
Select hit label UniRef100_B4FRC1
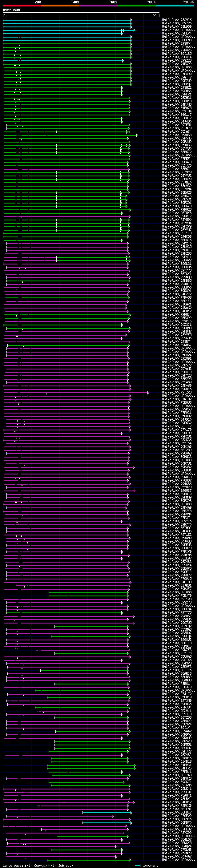click(x=177, y=765)
